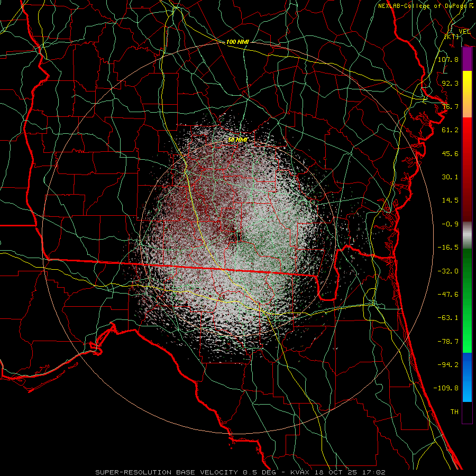Click the -32.0 velocity scale value
Image resolution: width=476 pixels, height=476 pixels.
click(448, 271)
